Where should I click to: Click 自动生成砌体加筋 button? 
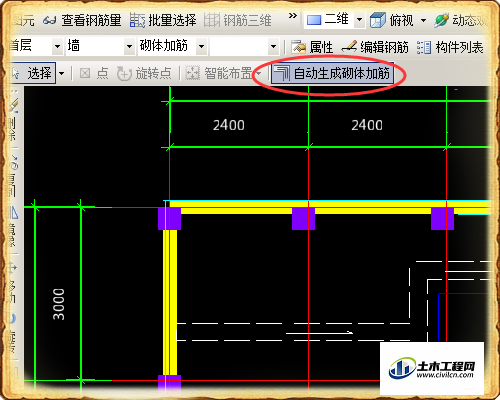pyautogui.click(x=332, y=73)
